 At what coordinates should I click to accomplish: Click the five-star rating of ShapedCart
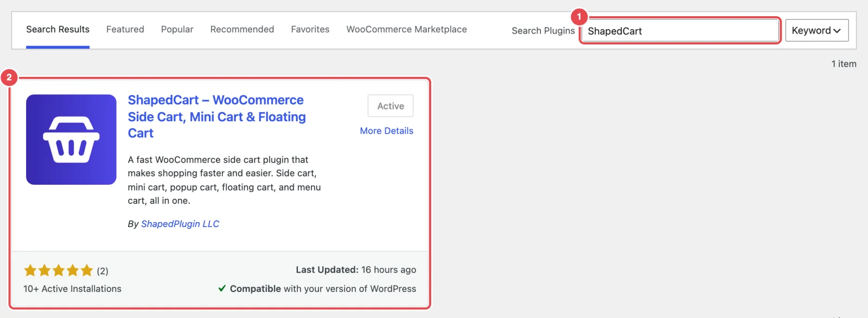point(59,270)
